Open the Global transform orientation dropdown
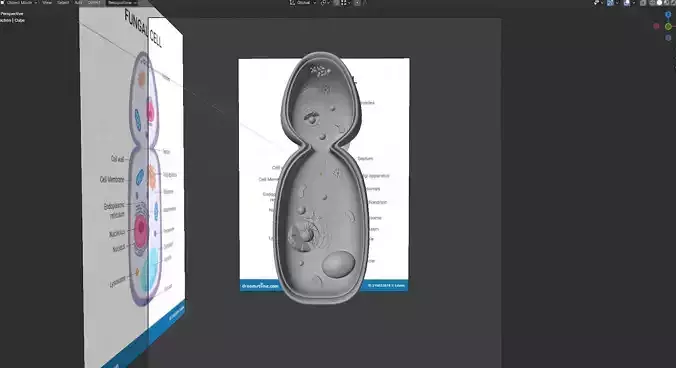Screen dimensions: 676x368 [304, 3]
